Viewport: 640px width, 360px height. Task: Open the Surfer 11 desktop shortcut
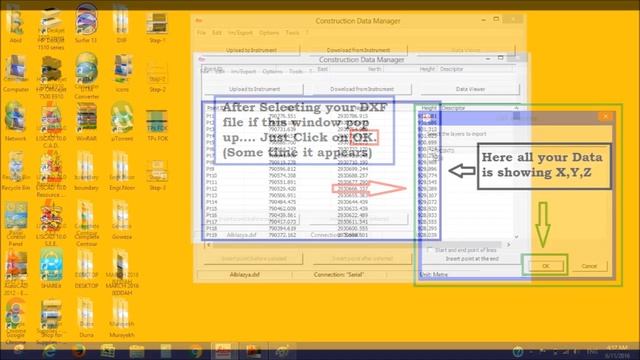(86, 24)
